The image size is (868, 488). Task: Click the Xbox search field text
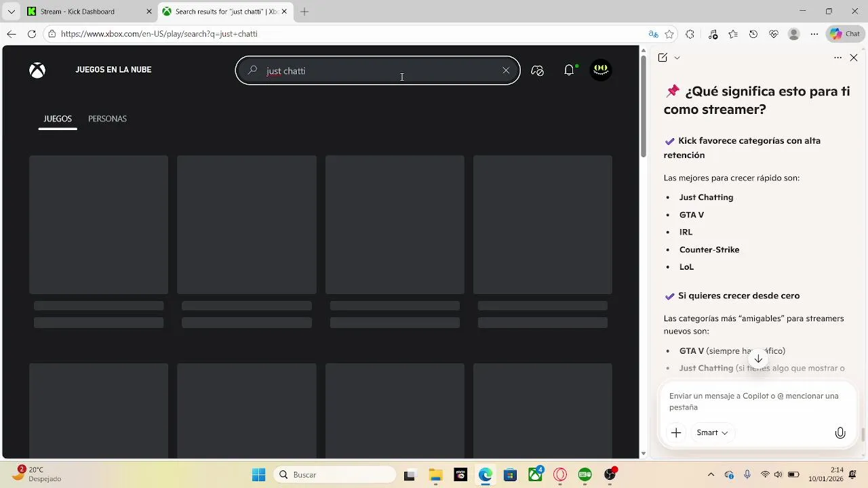[x=286, y=70]
